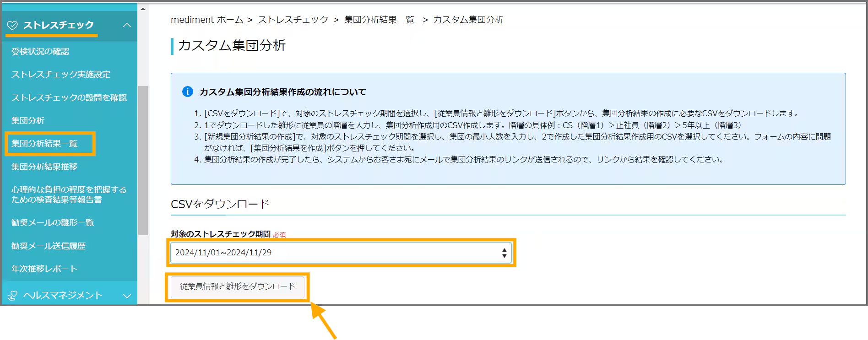
Task: Click the カスタム集団分析 breadcrumb text
Action: (x=468, y=20)
